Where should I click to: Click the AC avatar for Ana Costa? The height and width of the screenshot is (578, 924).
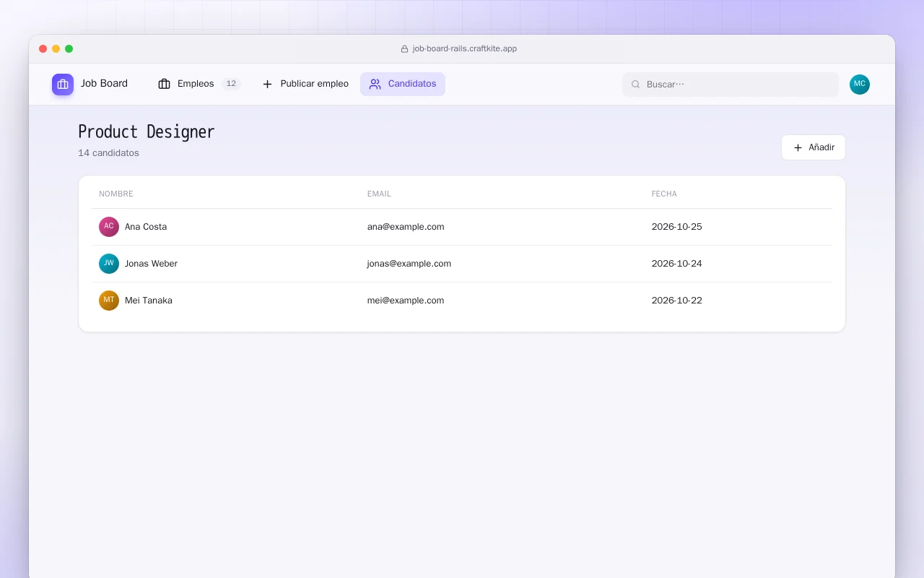click(109, 227)
